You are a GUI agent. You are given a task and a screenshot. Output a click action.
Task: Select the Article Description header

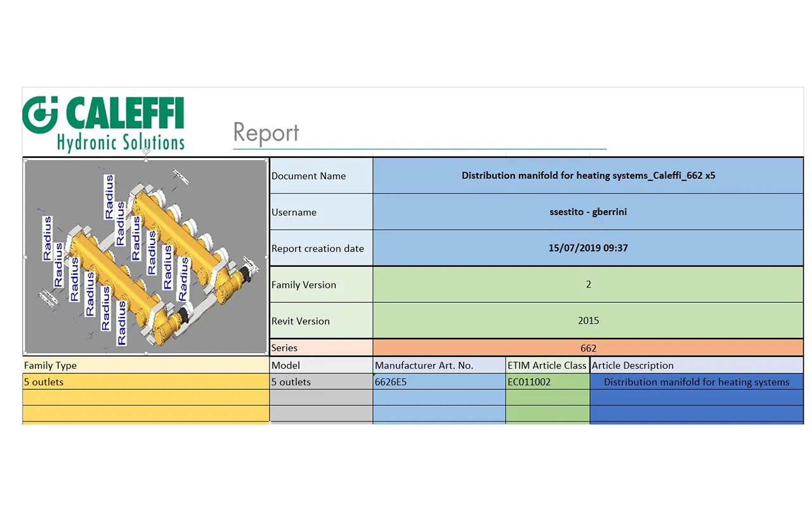point(697,365)
